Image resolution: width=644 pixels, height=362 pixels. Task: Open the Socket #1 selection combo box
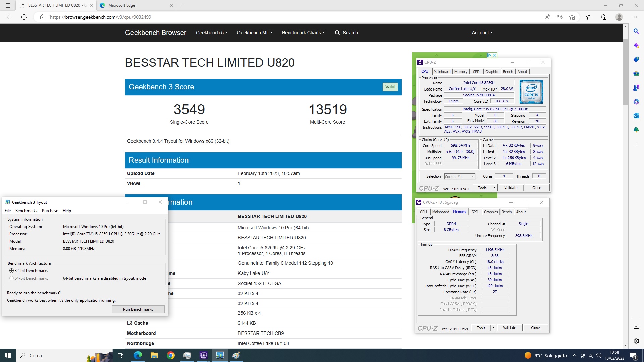[x=460, y=177]
